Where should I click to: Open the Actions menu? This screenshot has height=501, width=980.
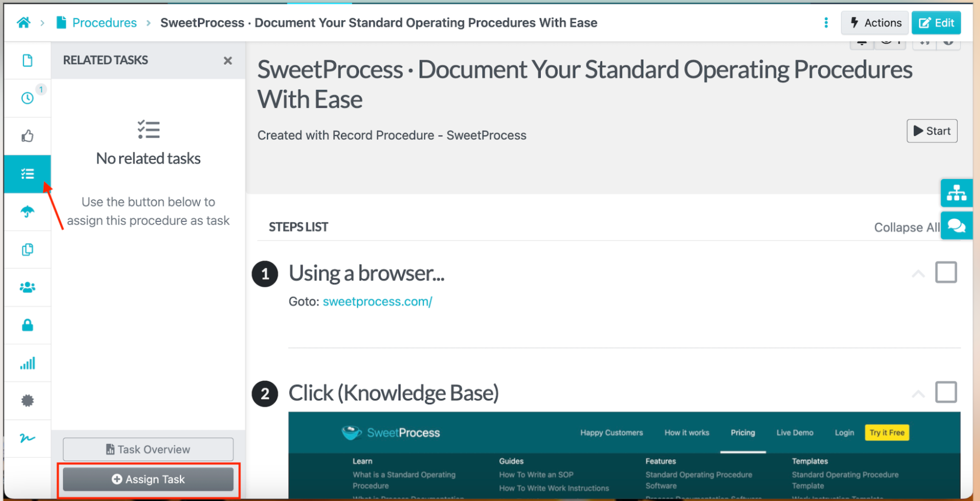pos(875,23)
